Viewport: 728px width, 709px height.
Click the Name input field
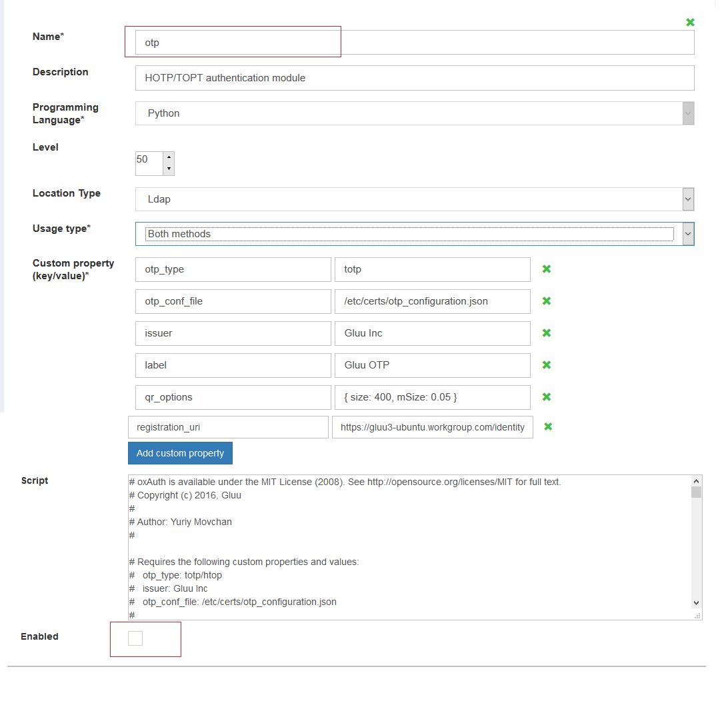[414, 43]
